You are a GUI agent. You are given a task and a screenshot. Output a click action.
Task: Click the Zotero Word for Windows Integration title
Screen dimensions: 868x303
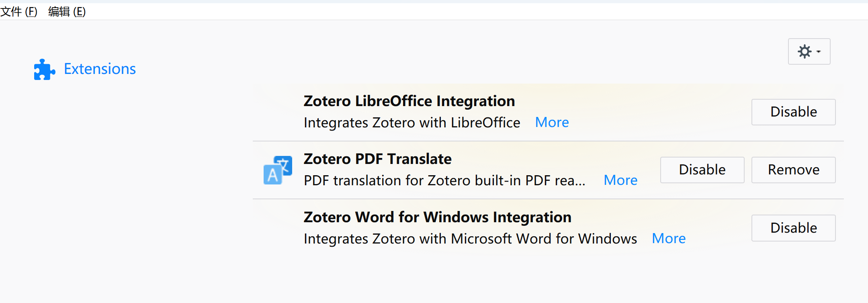coord(437,217)
